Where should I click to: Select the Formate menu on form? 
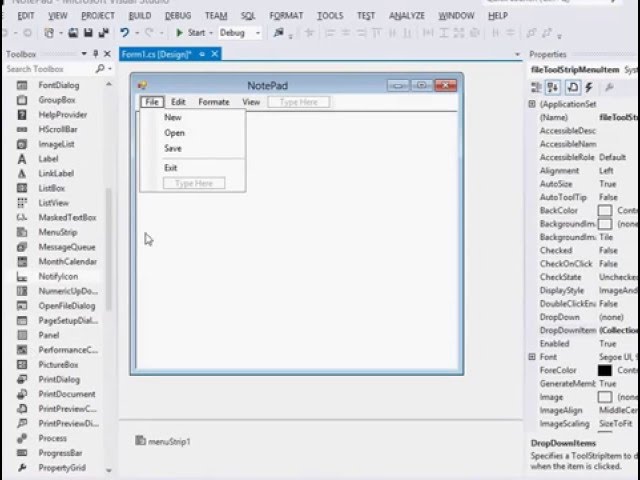coord(214,102)
